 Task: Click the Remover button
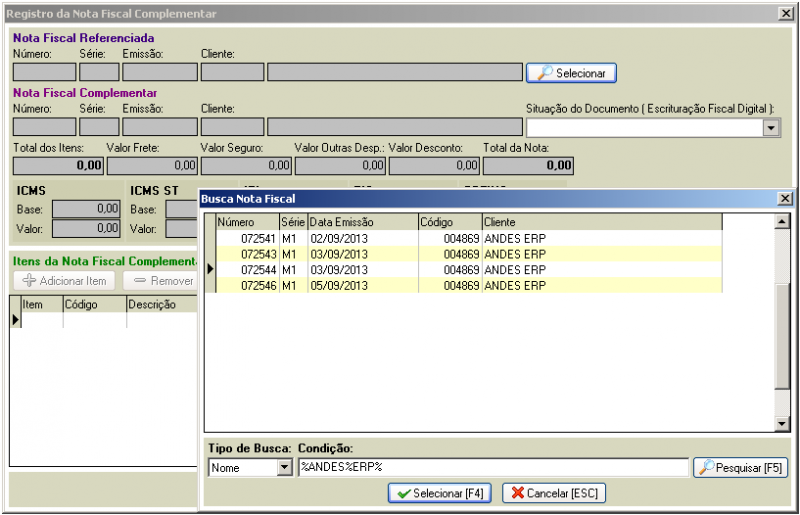click(162, 281)
